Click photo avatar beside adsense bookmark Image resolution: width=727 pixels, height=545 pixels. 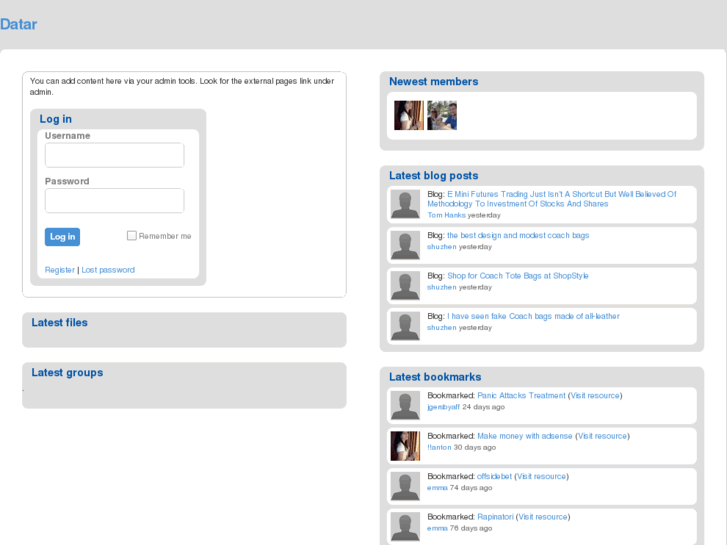405,445
